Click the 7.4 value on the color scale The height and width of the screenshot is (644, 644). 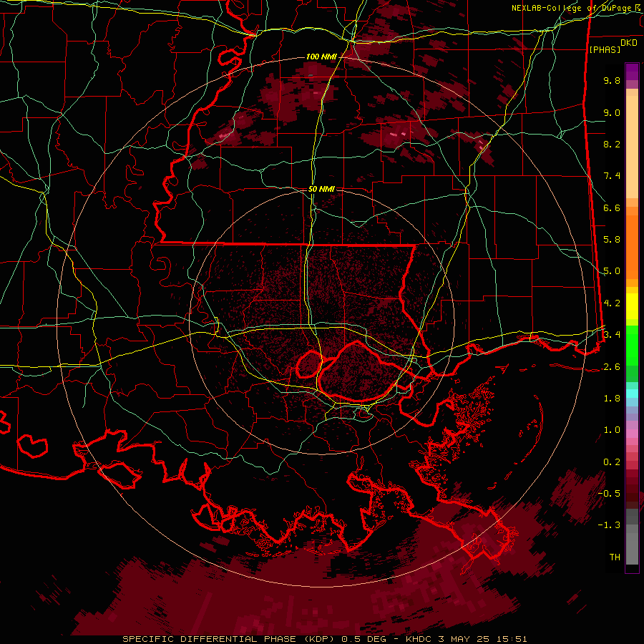(x=612, y=176)
